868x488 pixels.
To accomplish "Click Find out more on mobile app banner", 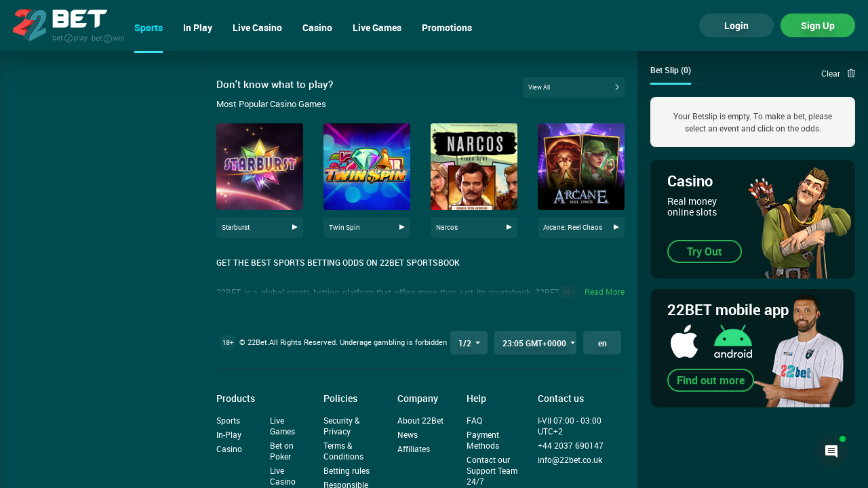I will (x=711, y=380).
